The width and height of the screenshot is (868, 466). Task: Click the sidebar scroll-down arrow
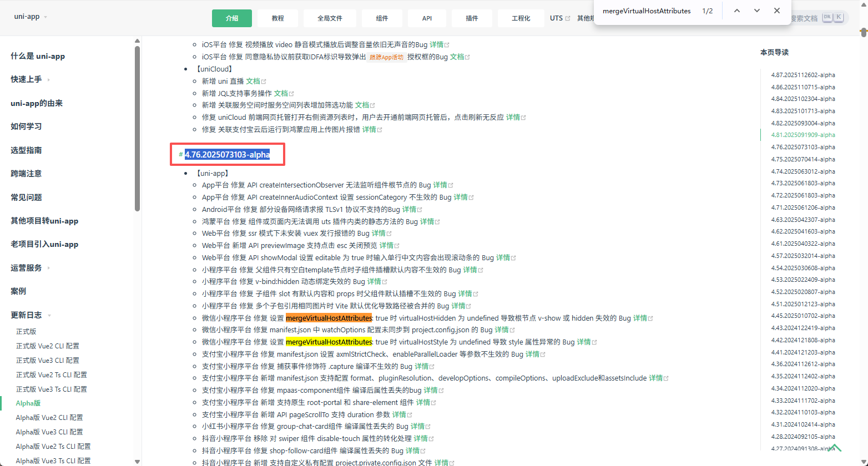pyautogui.click(x=137, y=462)
